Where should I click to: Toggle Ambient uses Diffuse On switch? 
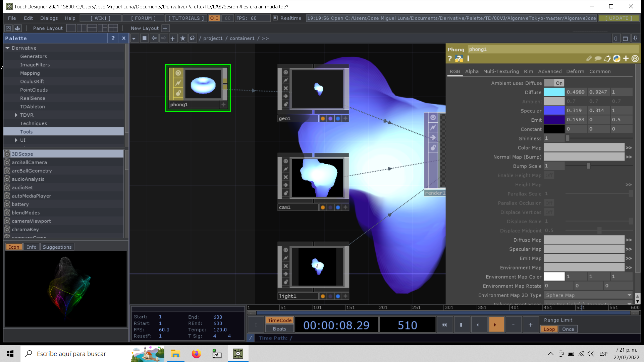[554, 83]
